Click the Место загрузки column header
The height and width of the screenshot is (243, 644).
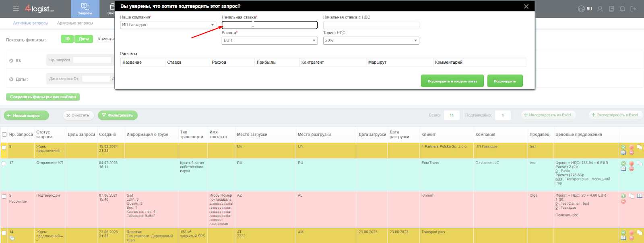(252, 135)
